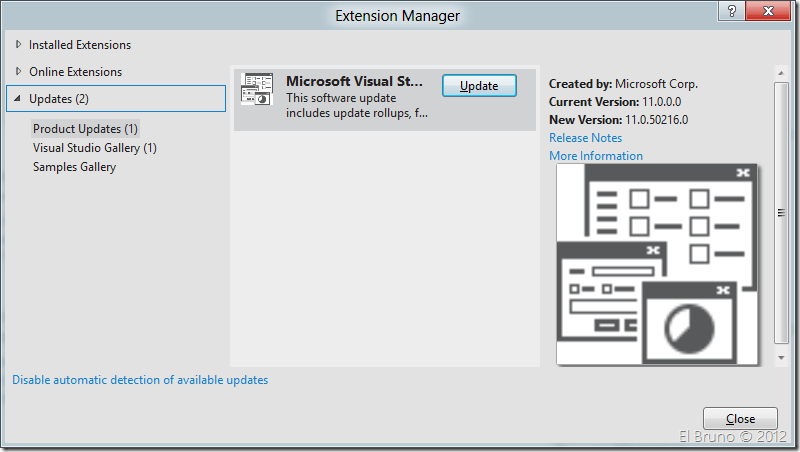Select the Microsoft Visual St... entry title
This screenshot has height=452, width=800.
click(355, 82)
